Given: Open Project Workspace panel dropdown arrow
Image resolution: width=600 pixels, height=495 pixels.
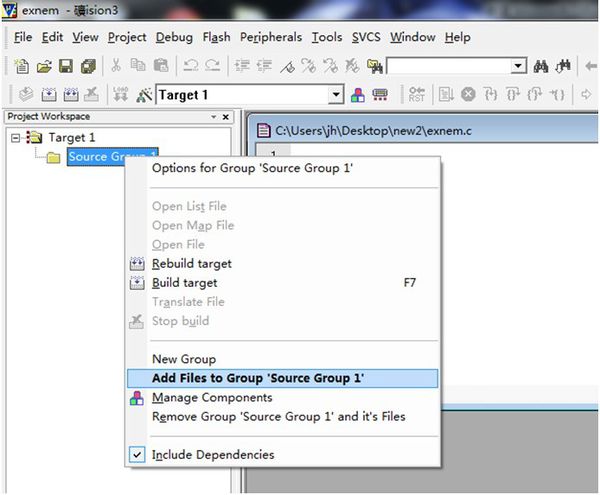Looking at the screenshot, I should [214, 117].
